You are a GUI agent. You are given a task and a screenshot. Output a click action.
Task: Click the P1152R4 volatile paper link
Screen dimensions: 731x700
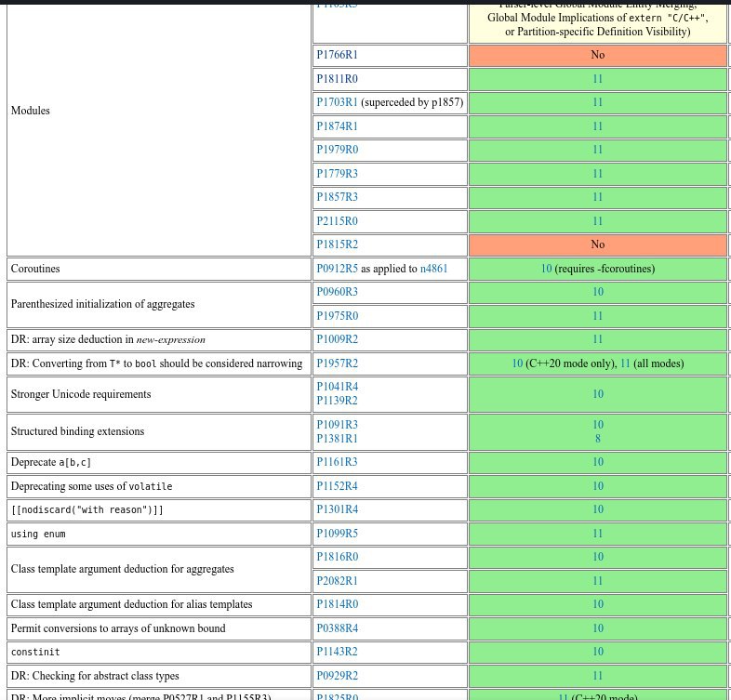pyautogui.click(x=337, y=486)
